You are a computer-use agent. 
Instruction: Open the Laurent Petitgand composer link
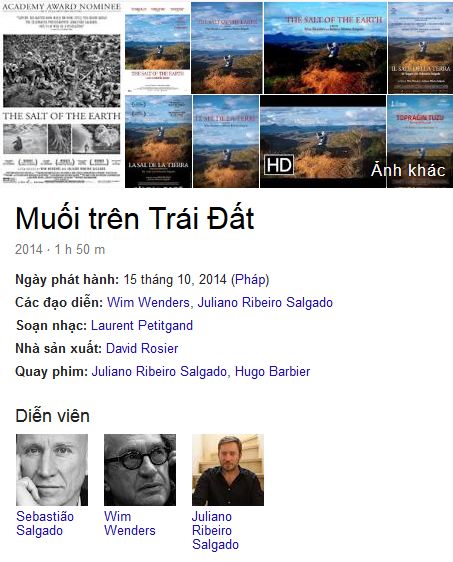(x=142, y=325)
